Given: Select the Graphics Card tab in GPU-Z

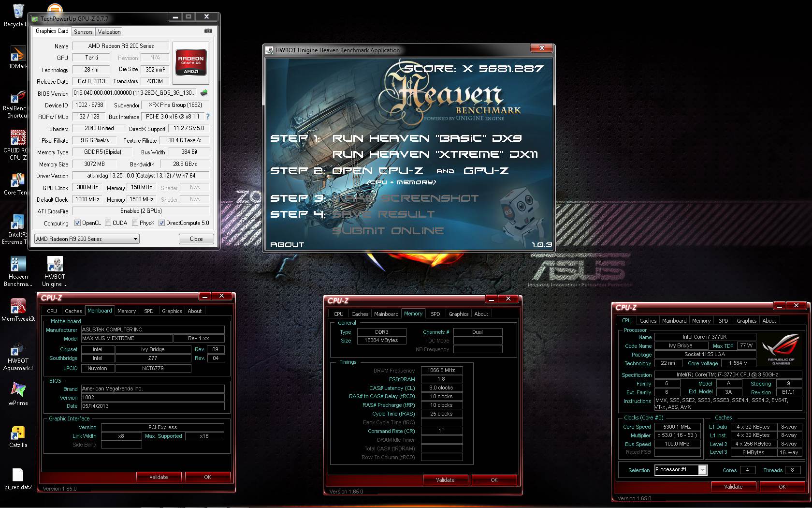Looking at the screenshot, I should [x=52, y=31].
